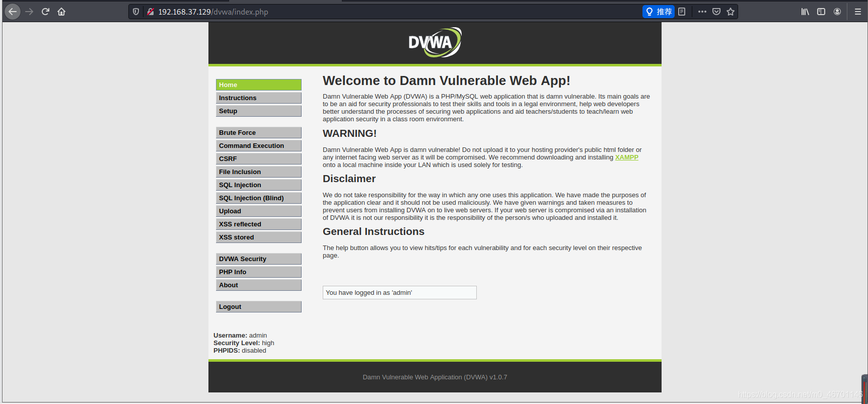Go to the browser home page icon

[61, 12]
